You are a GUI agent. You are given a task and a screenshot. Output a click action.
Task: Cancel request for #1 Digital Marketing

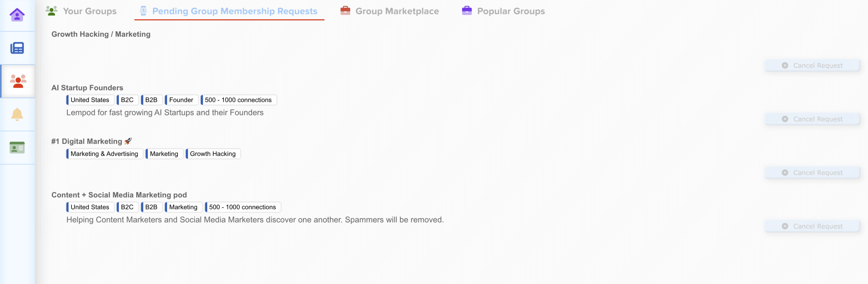(812, 173)
